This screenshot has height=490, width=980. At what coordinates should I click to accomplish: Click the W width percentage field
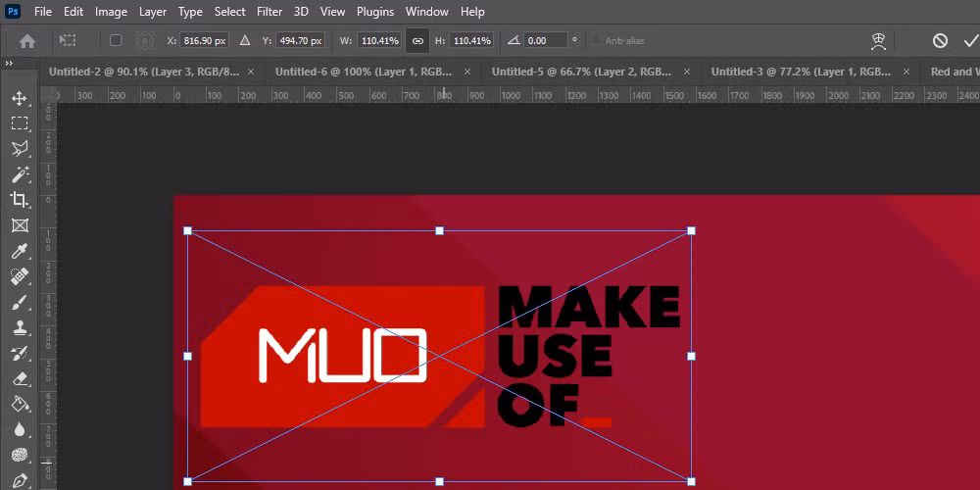coord(380,40)
